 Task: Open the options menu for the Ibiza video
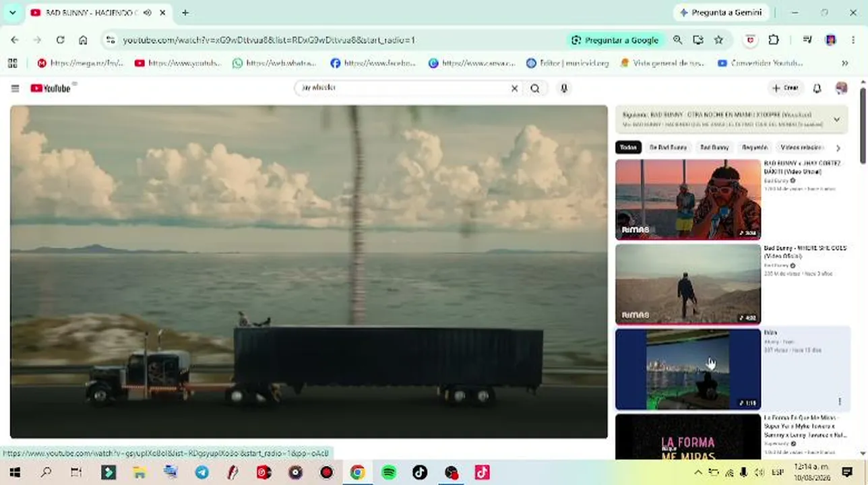840,401
